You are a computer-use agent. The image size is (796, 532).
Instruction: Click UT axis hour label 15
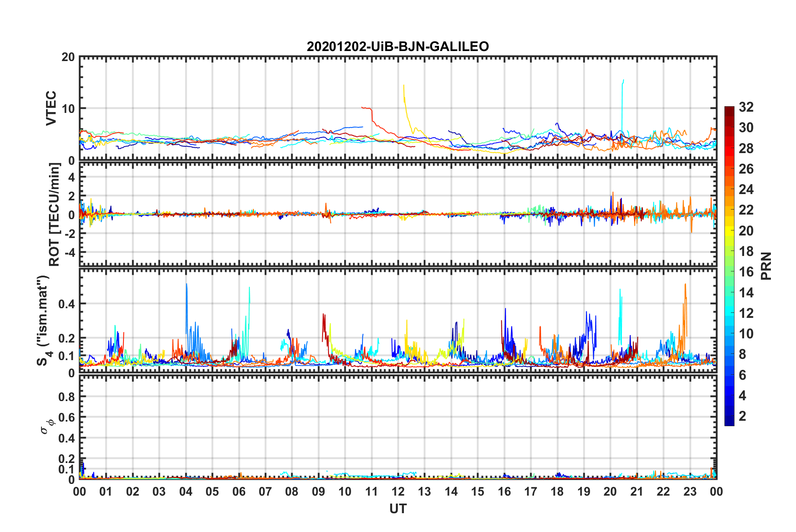tap(478, 491)
